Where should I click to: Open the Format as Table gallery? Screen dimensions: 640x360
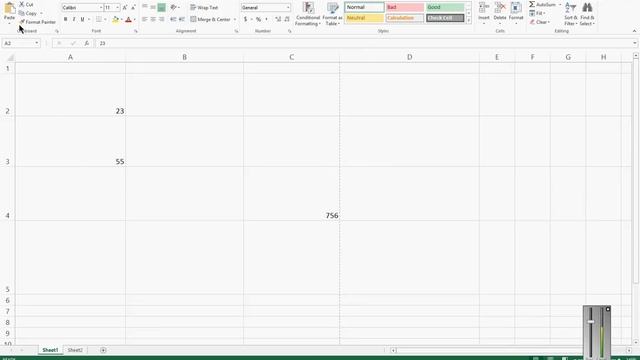coord(332,14)
